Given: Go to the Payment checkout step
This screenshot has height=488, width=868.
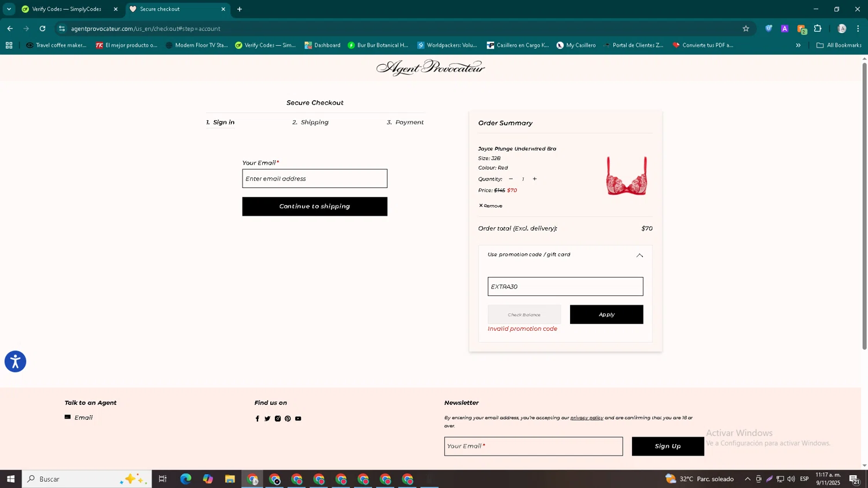Looking at the screenshot, I should (x=405, y=123).
